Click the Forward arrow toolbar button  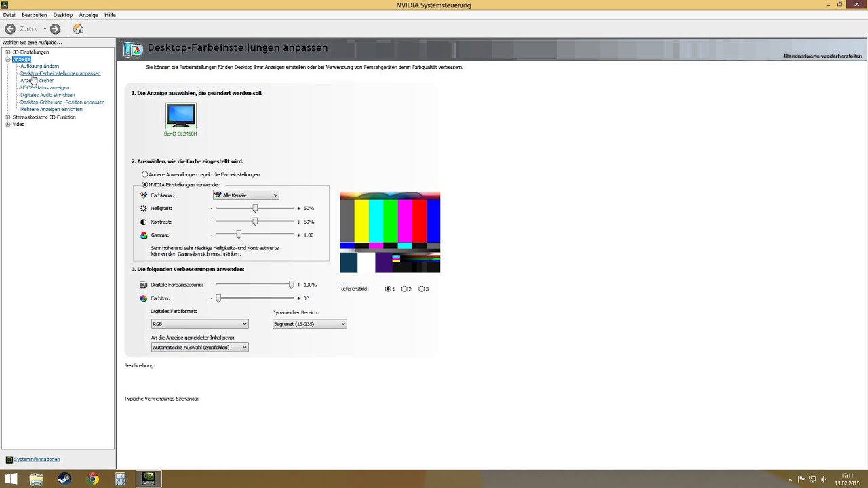point(56,28)
